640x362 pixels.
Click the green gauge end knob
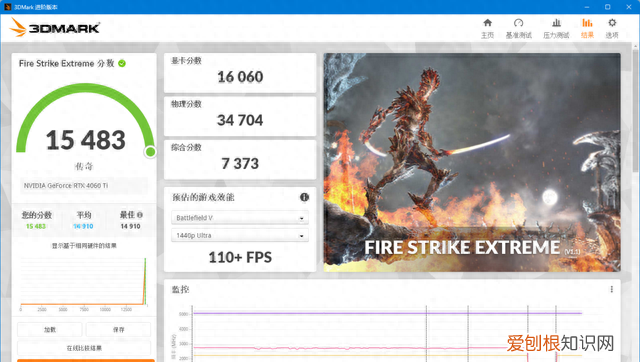150,152
